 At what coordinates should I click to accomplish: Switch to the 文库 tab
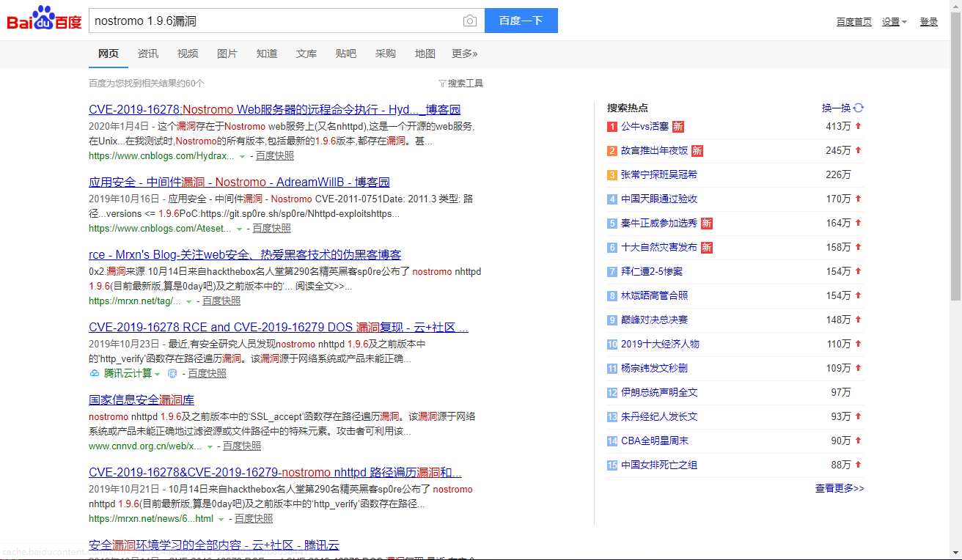point(306,54)
